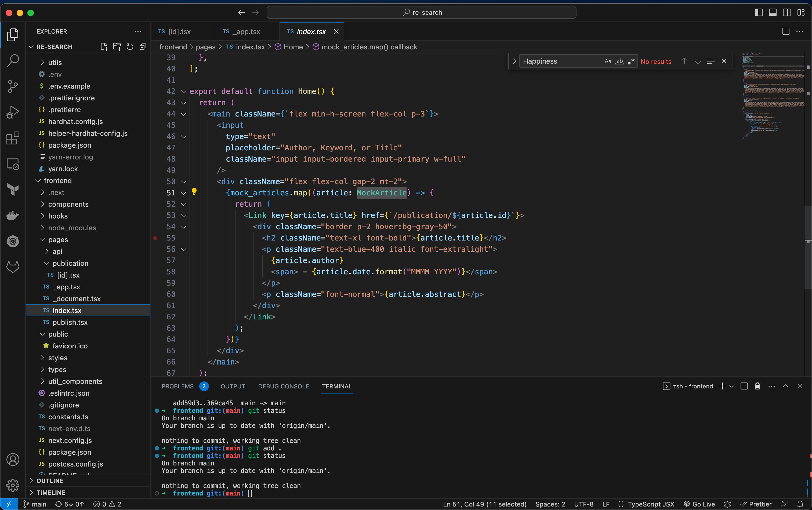Image resolution: width=812 pixels, height=510 pixels.
Task: Open the Accounts menu icon
Action: [x=13, y=460]
